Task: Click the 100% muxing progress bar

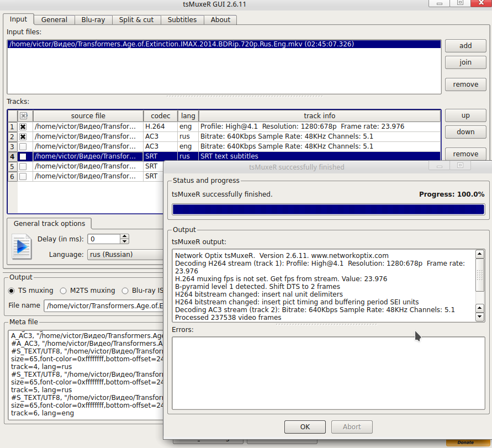Action: [x=328, y=209]
